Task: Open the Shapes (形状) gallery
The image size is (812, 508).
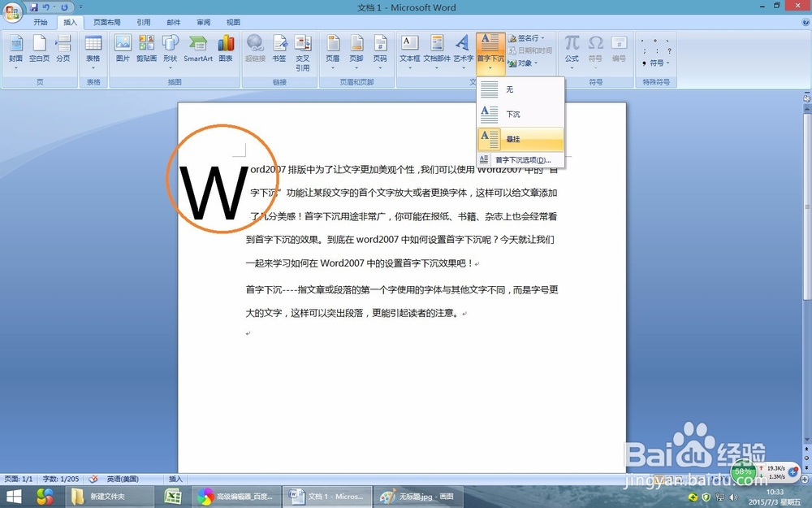Action: (x=170, y=53)
